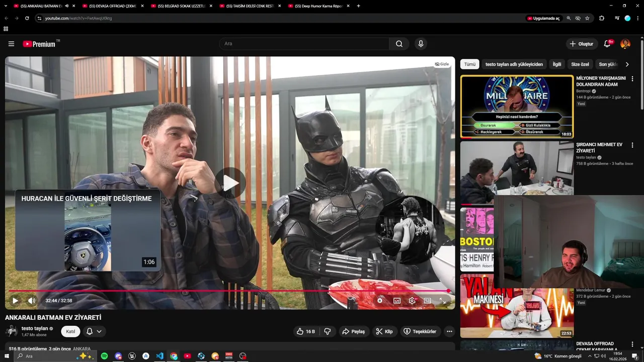Viewport: 644px width, 362px height.
Task: Open a new browser tab
Action: 358,6
